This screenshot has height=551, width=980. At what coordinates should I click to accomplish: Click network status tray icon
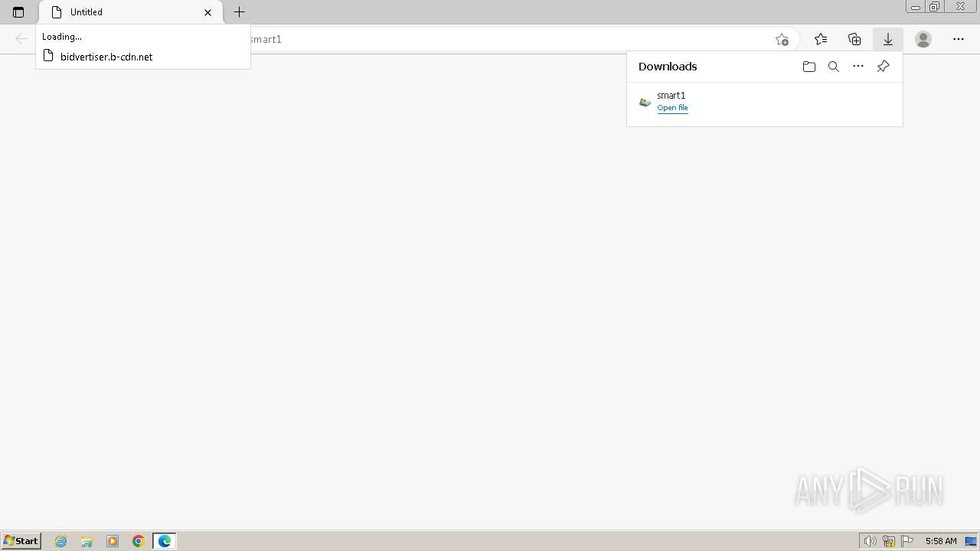889,541
